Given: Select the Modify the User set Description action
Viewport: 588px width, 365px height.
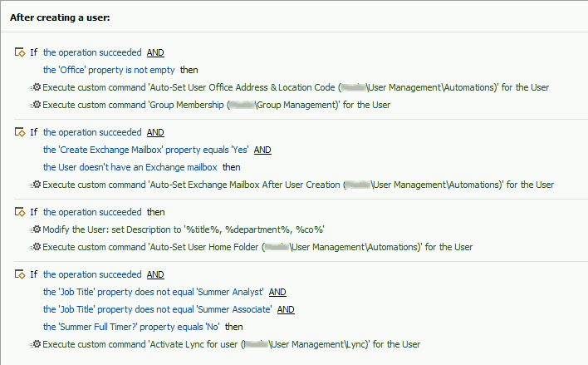Looking at the screenshot, I should click(x=184, y=229).
